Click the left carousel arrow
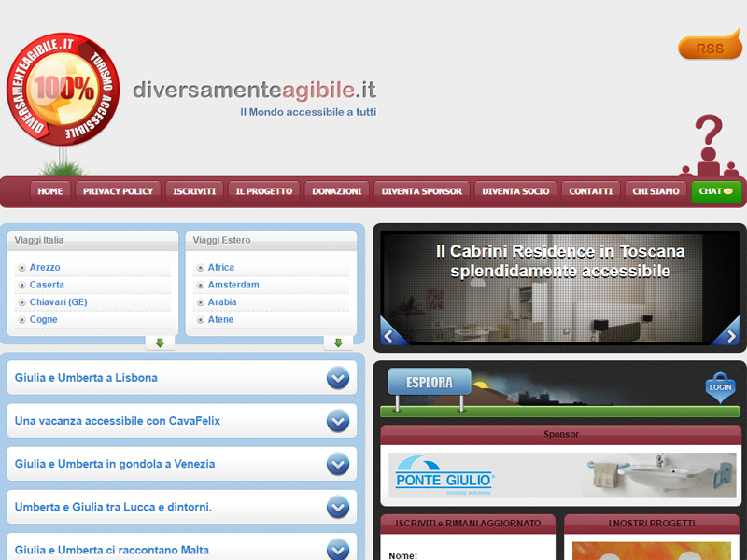The width and height of the screenshot is (747, 560). 389,334
